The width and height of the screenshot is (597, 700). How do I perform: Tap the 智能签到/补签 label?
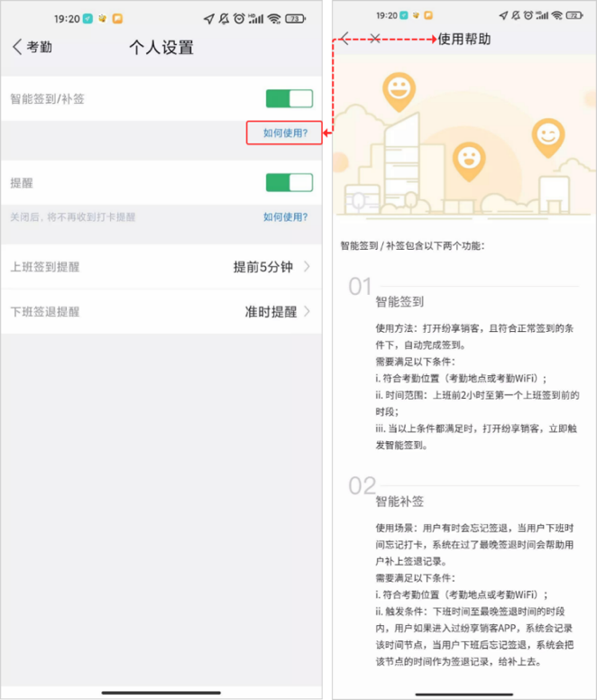47,98
